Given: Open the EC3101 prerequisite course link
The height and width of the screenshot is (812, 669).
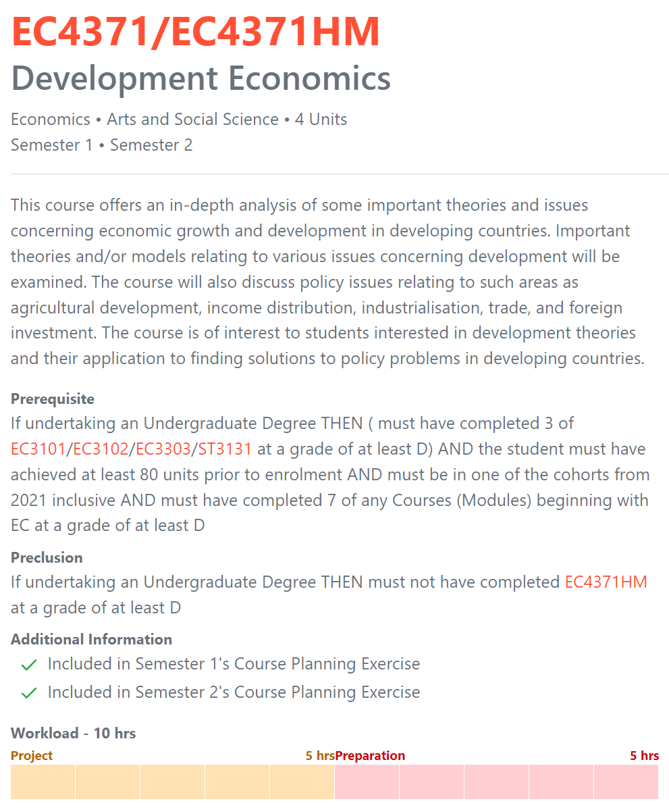Looking at the screenshot, I should pos(38,449).
